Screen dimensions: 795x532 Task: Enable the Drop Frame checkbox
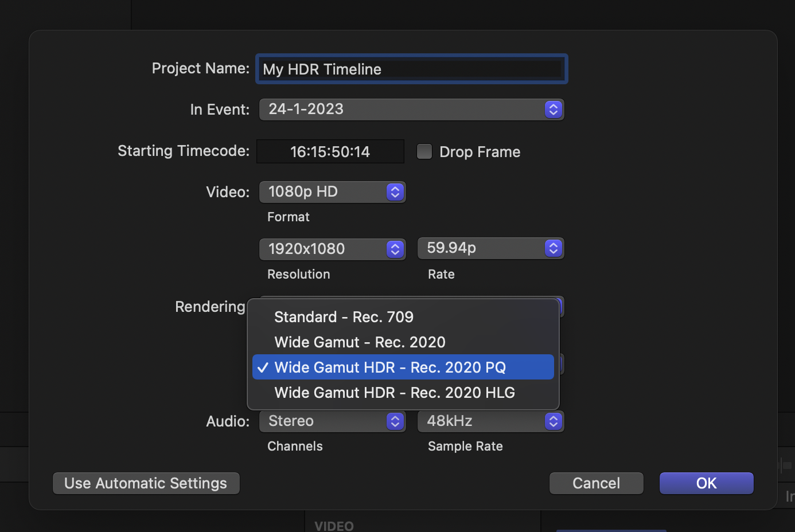point(424,151)
